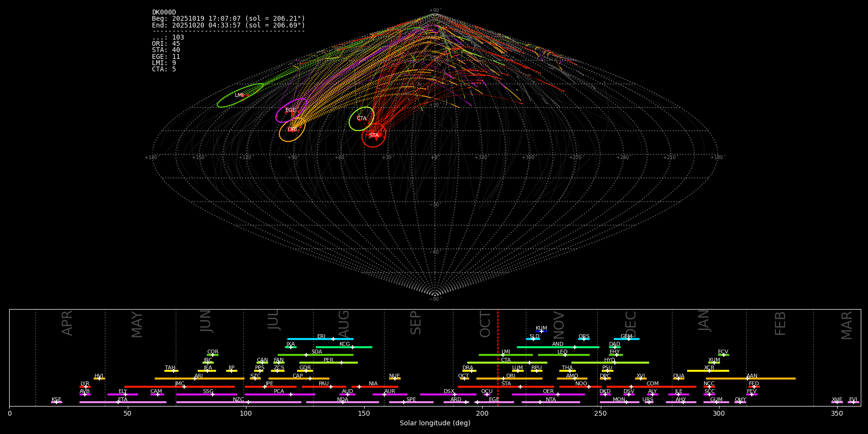Viewport: 868px width, 434px height.
Task: Click the 'ORI: 45' legend count entry
Action: [x=166, y=44]
